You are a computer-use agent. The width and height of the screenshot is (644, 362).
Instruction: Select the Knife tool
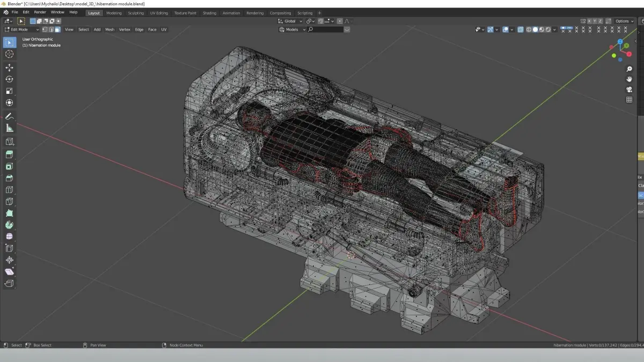[x=9, y=202]
